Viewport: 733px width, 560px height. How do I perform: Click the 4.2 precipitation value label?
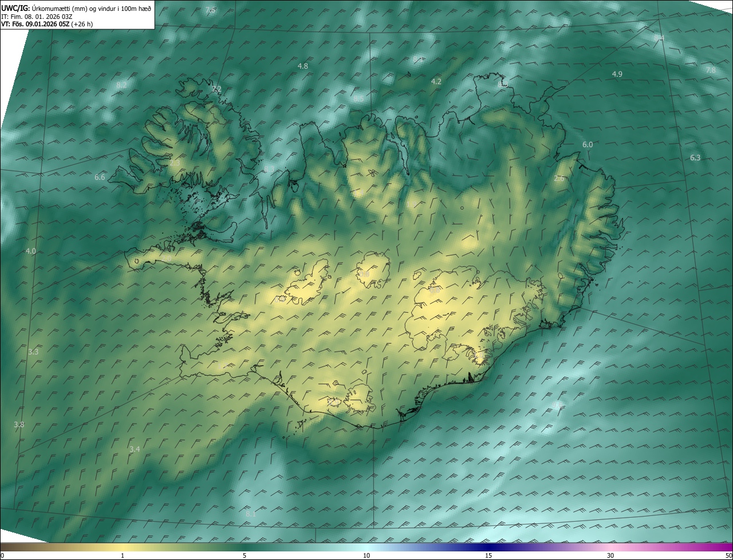(436, 82)
